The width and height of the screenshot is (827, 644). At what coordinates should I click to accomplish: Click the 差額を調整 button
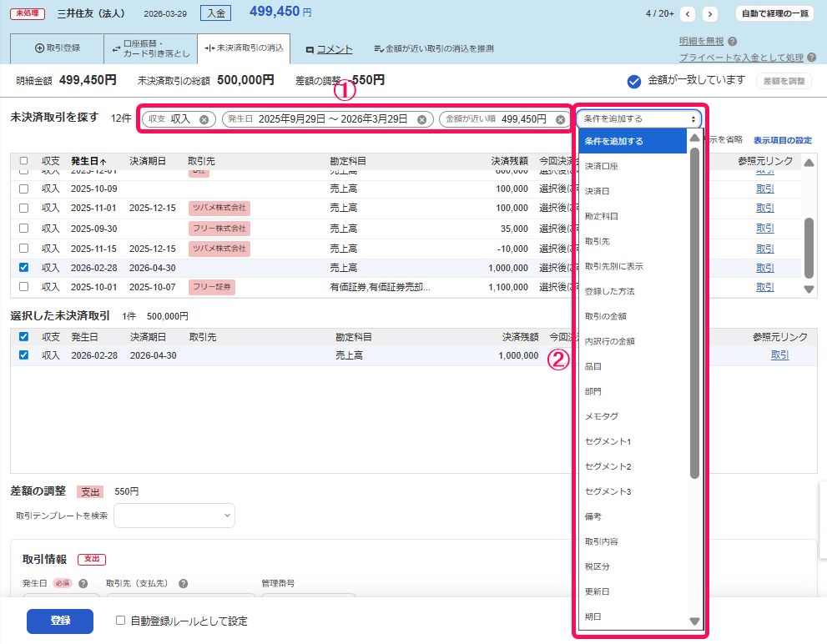(x=784, y=81)
